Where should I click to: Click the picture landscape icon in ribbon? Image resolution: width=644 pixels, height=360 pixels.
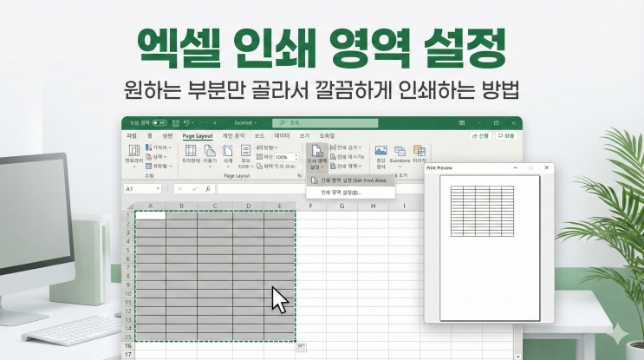(381, 151)
